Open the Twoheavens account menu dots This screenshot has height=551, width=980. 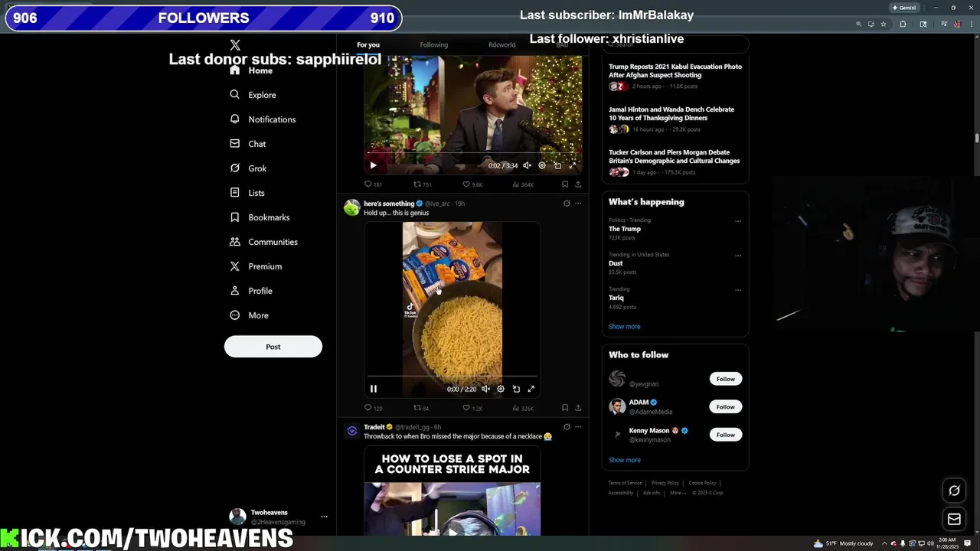tap(324, 517)
